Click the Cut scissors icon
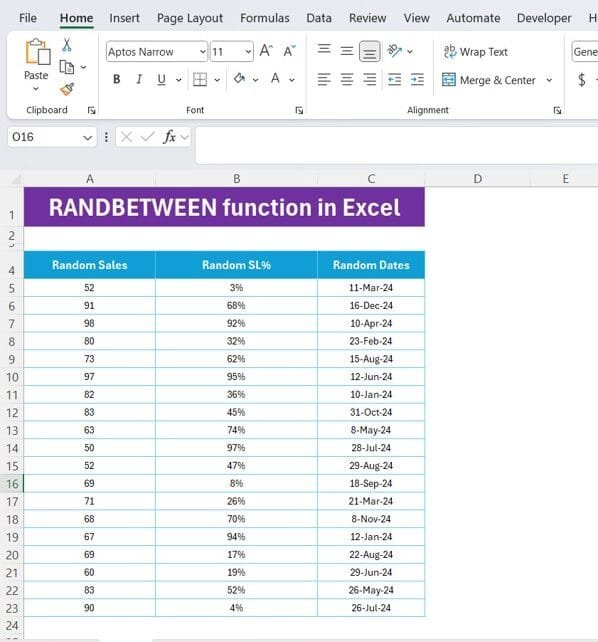 click(x=67, y=45)
